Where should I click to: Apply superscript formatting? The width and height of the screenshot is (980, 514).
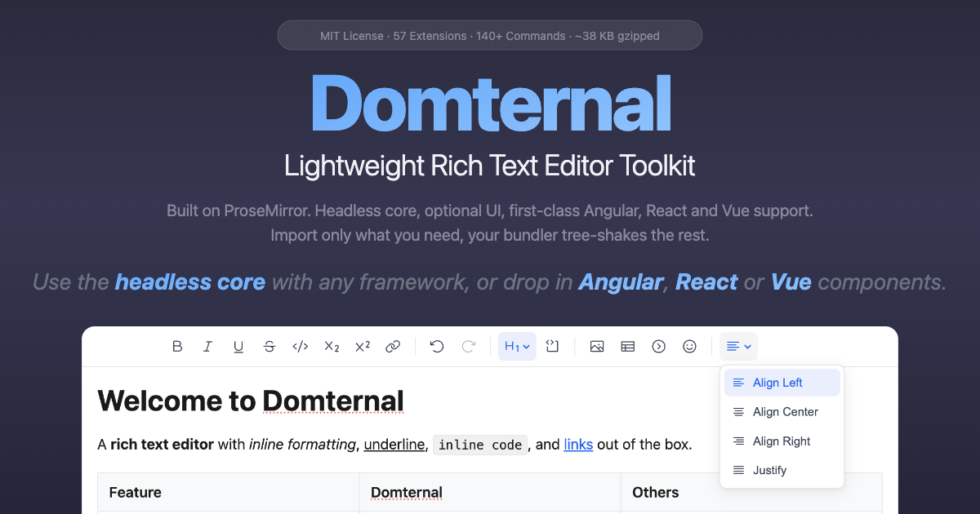coord(362,346)
